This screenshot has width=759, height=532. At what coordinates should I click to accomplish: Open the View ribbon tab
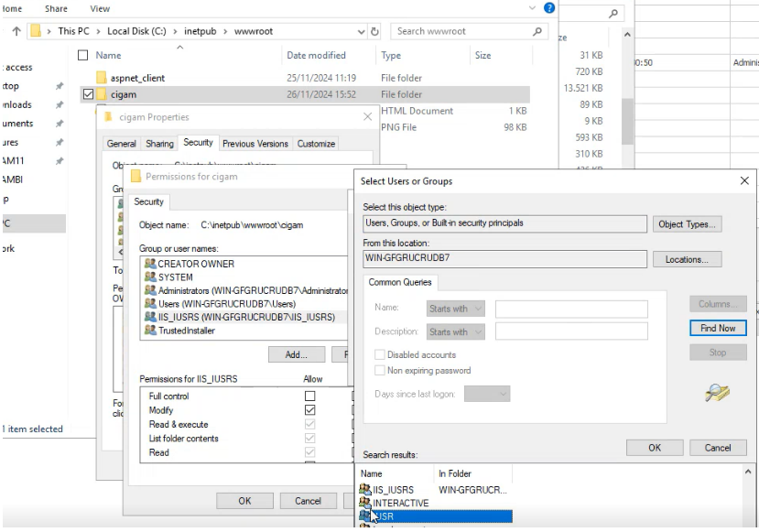(x=100, y=9)
